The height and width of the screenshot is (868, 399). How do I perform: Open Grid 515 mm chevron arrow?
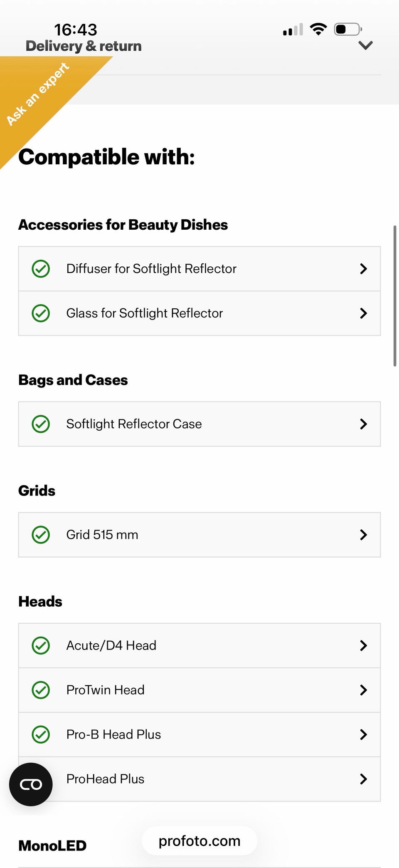click(x=363, y=535)
